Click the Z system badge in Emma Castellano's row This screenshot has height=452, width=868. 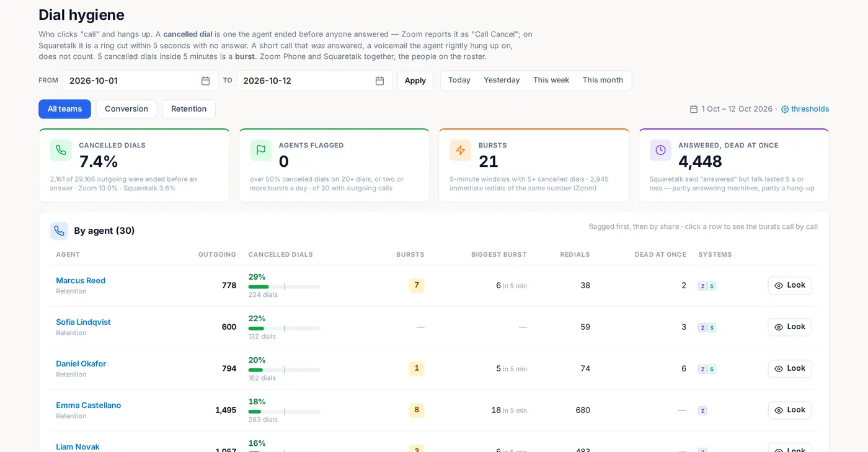pos(702,410)
